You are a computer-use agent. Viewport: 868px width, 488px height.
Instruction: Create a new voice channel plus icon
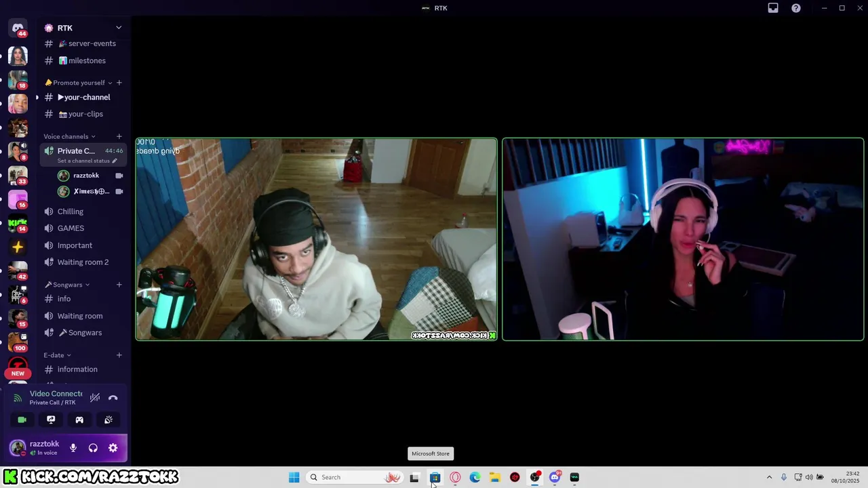click(119, 136)
